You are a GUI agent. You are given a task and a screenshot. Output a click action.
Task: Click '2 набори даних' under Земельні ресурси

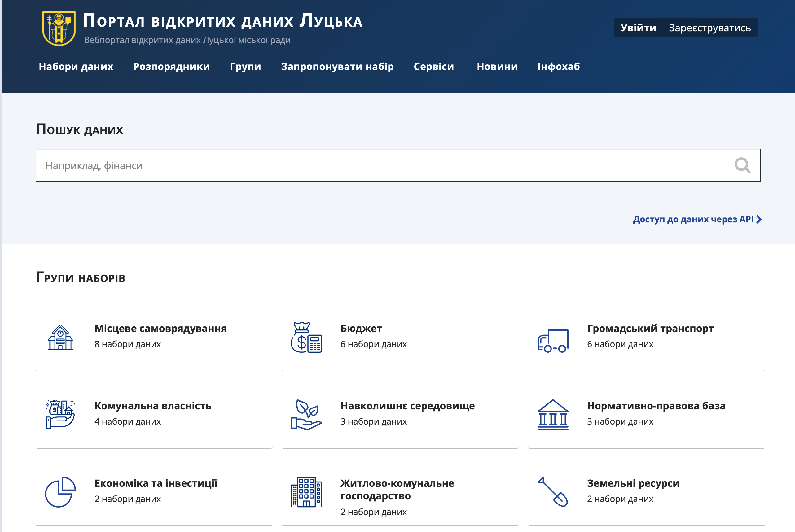point(620,499)
